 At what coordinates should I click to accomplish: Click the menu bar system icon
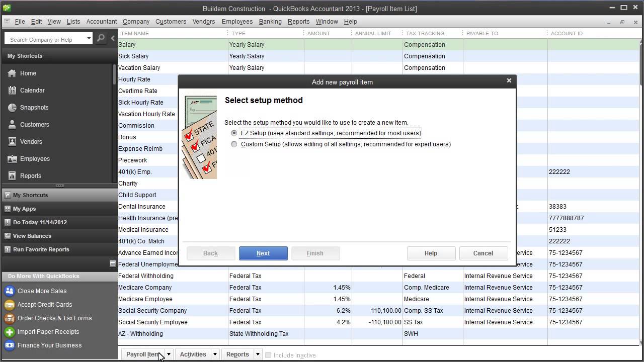7,22
